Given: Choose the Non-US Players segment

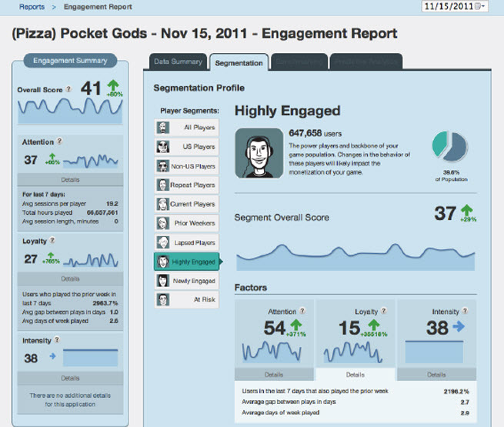Looking at the screenshot, I should (187, 166).
